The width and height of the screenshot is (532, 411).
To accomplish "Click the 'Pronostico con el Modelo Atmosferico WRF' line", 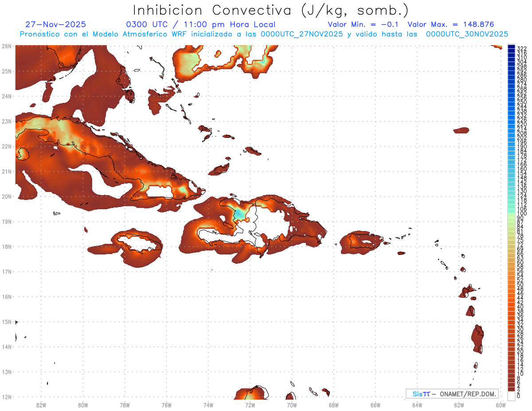I will coord(104,34).
